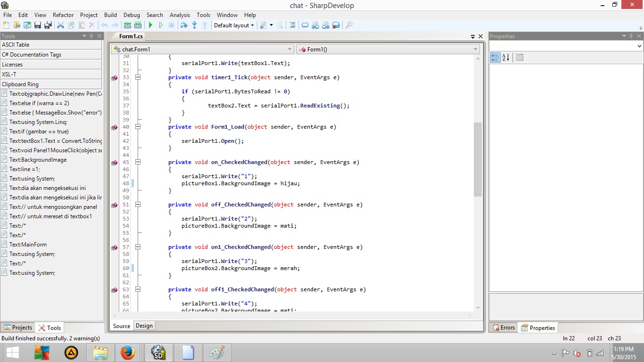Open the chat.Form1 class dropdown
The height and width of the screenshot is (362, 644).
point(202,49)
